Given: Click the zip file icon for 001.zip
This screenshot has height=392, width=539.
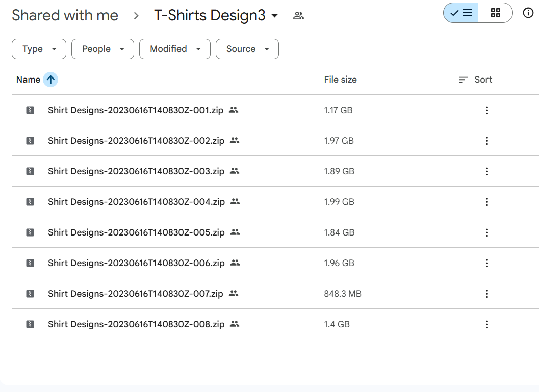Looking at the screenshot, I should pos(30,110).
